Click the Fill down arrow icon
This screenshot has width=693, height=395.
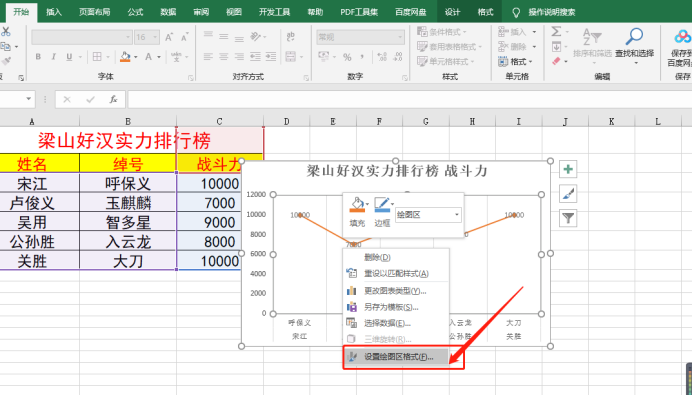(x=556, y=46)
